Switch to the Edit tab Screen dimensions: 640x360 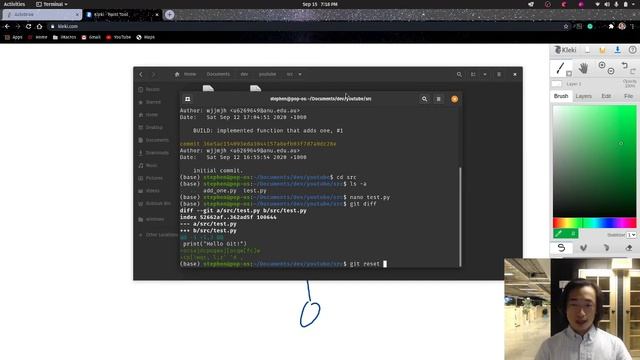(x=606, y=96)
